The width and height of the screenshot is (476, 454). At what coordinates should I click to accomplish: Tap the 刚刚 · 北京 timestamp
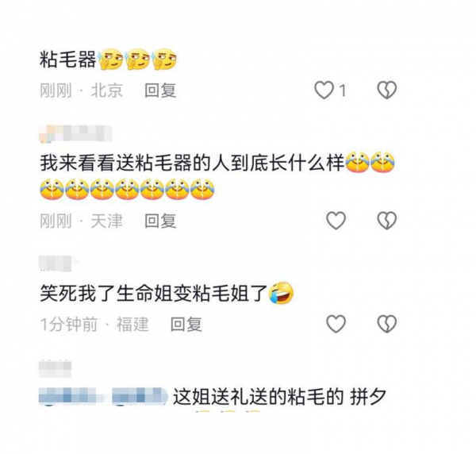[82, 90]
